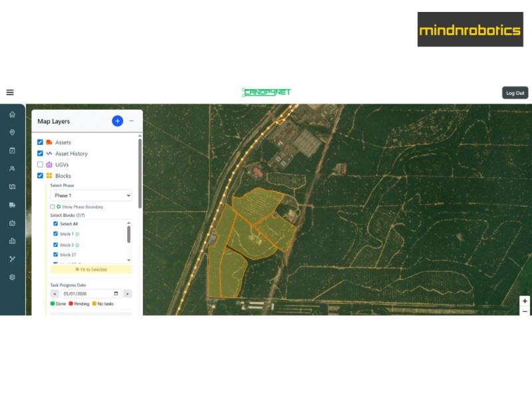The height and width of the screenshot is (399, 532).
Task: Open the settings gear in the sidebar
Action: point(12,277)
